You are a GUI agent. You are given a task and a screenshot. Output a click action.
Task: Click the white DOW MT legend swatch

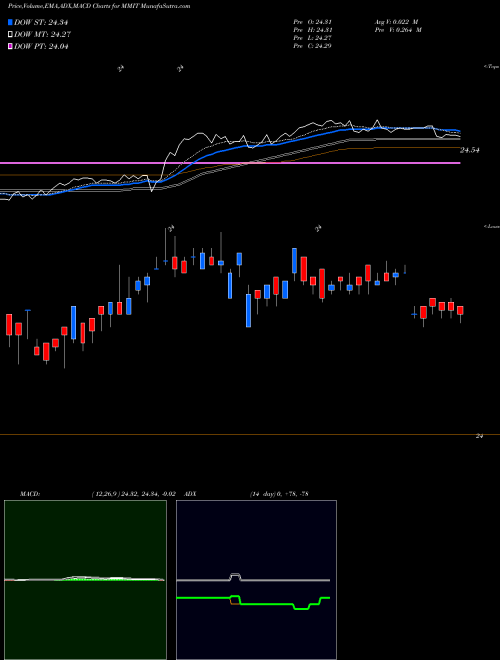tap(10, 35)
